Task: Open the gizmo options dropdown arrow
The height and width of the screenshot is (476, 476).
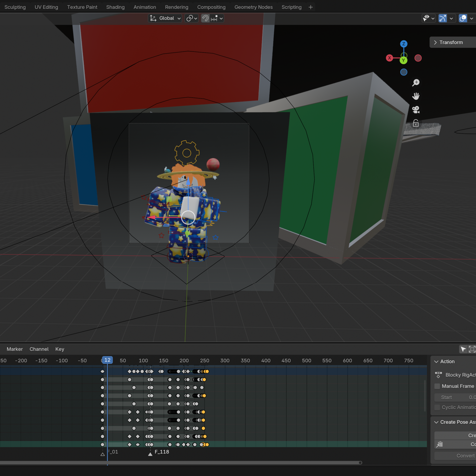Action: (451, 18)
